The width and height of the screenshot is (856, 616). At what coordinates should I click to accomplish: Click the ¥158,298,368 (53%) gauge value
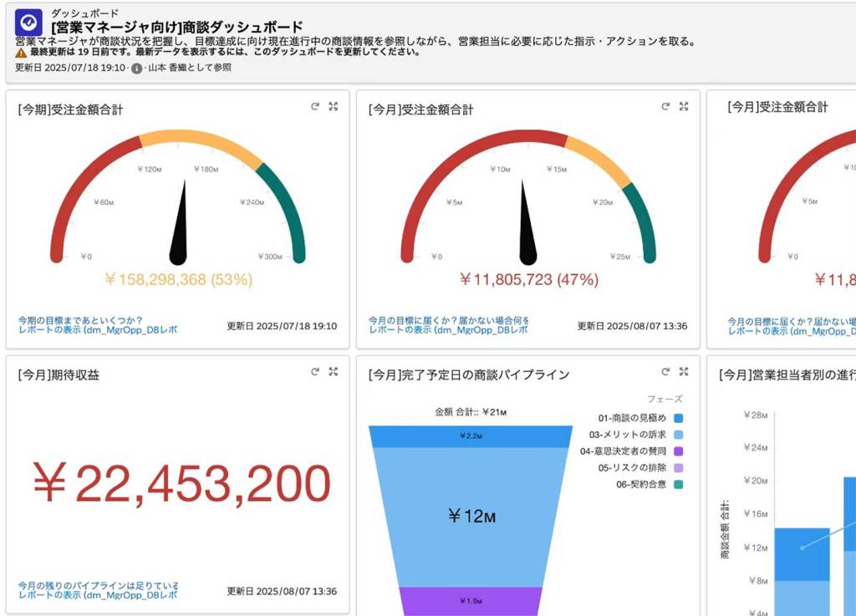(x=179, y=280)
